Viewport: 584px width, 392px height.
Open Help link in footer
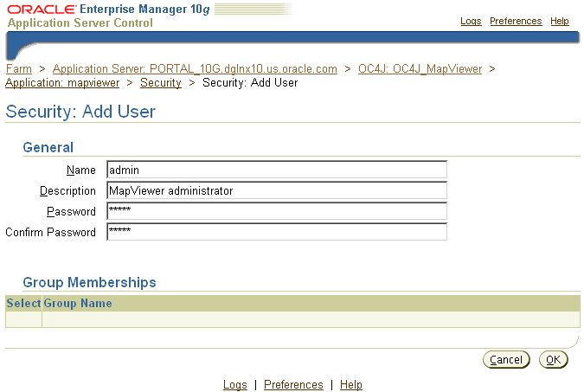(x=351, y=384)
